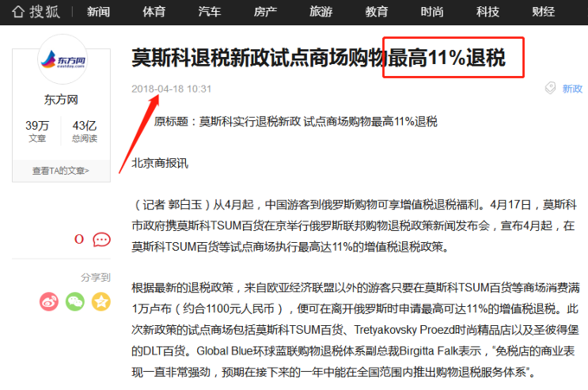Open the 新闻 navigation menu
Image resolution: width=588 pixels, height=390 pixels.
pyautogui.click(x=99, y=12)
